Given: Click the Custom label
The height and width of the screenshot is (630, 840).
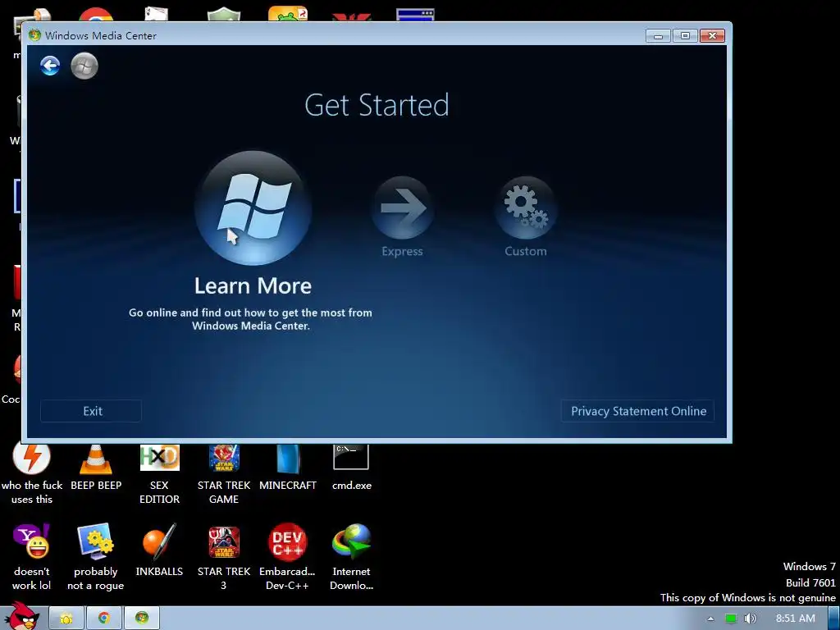Looking at the screenshot, I should (x=526, y=251).
